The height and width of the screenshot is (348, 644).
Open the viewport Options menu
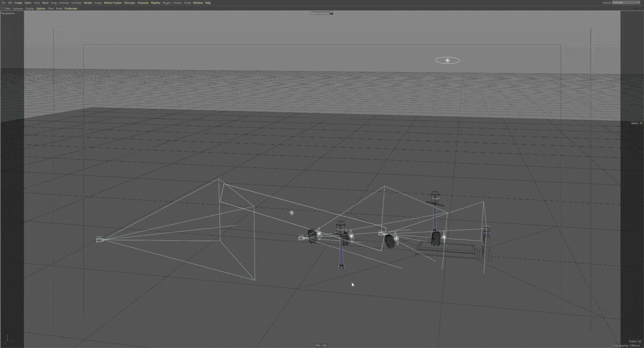41,9
